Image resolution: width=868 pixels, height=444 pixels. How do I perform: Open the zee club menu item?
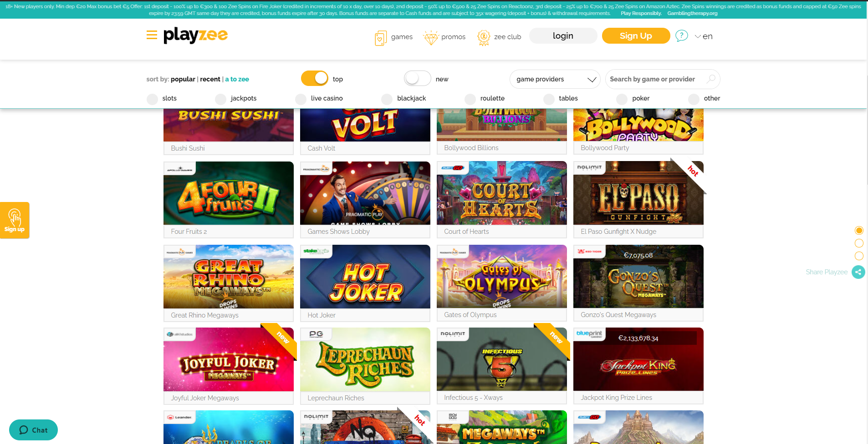507,37
